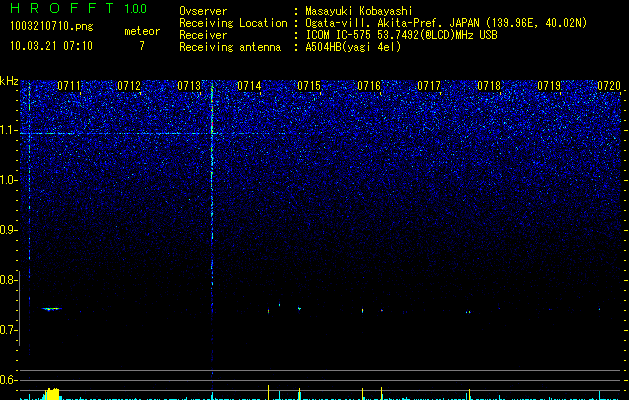629x400 pixels.
Task: Click the kHz axis unit label
Action: (x=9, y=81)
